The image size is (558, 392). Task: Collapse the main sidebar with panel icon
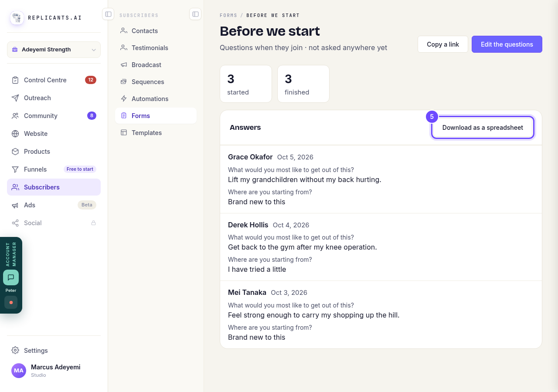(x=108, y=14)
